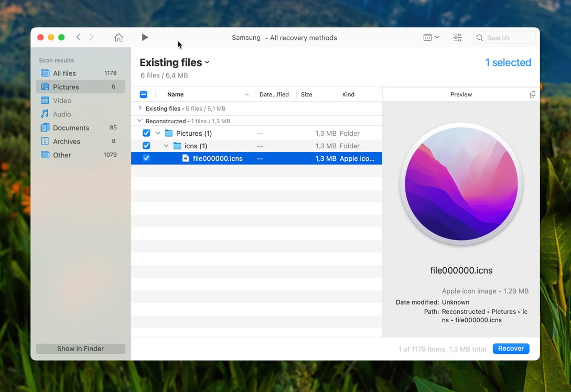The height and width of the screenshot is (392, 571).
Task: Sort by Kind column
Action: [x=348, y=95]
